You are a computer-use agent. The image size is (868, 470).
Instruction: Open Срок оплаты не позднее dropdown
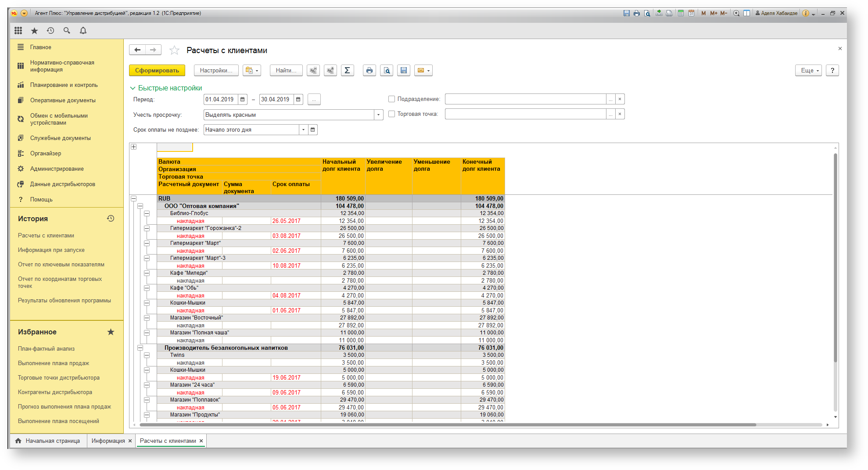coord(303,130)
